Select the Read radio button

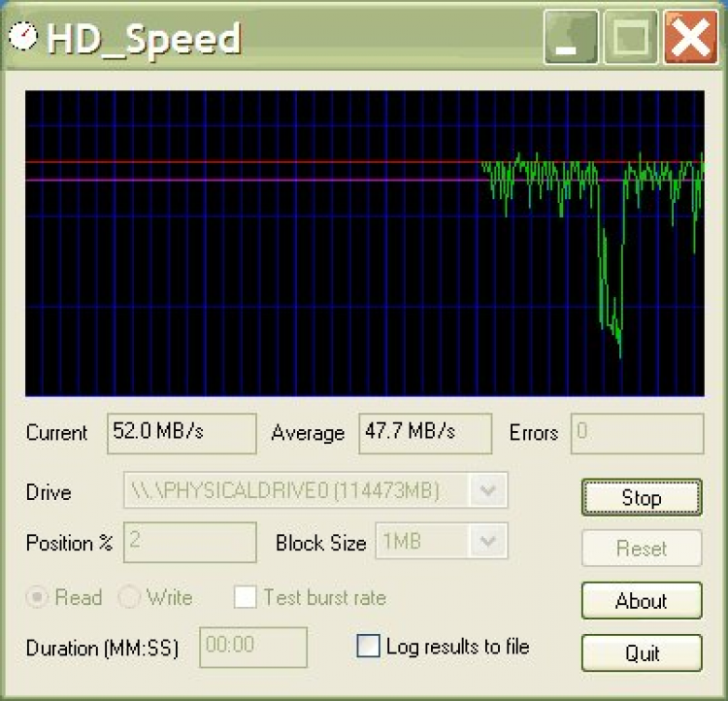click(37, 597)
